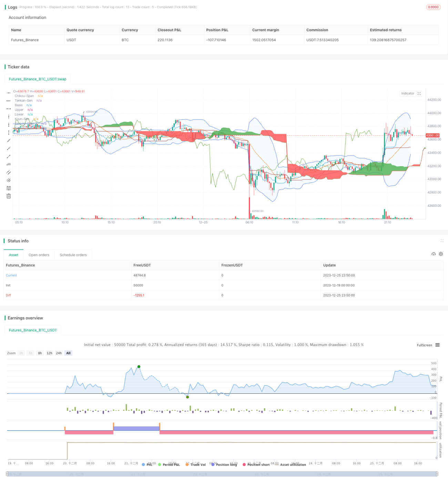Screen dimensions: 448x484
Task: Switch to the Schedule orders tab
Action: [x=73, y=255]
